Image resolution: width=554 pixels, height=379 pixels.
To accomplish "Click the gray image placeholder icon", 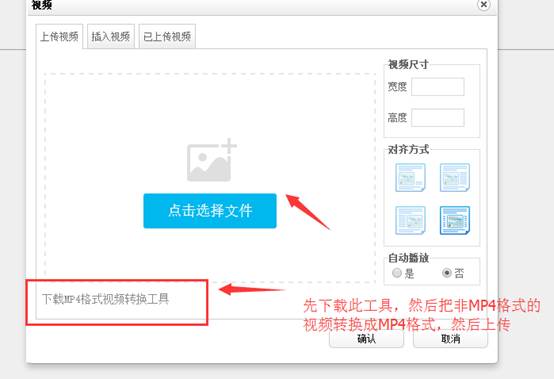I will coord(211,160).
